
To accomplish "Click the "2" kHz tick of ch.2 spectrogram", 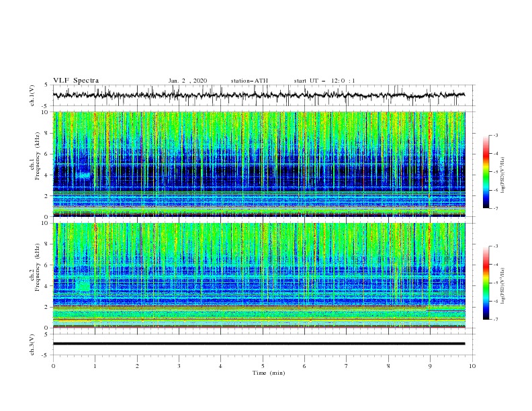I will click(x=47, y=307).
